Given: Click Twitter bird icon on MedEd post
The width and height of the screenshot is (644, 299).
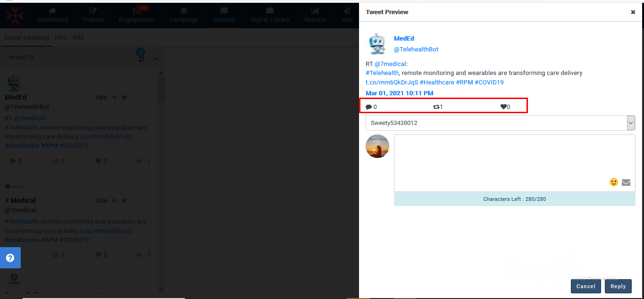Looking at the screenshot, I should (x=125, y=97).
